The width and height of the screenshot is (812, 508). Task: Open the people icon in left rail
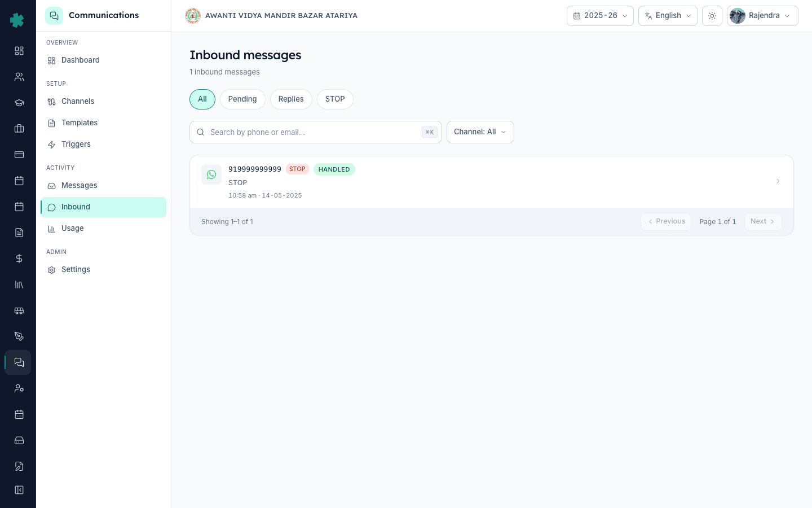click(x=19, y=77)
